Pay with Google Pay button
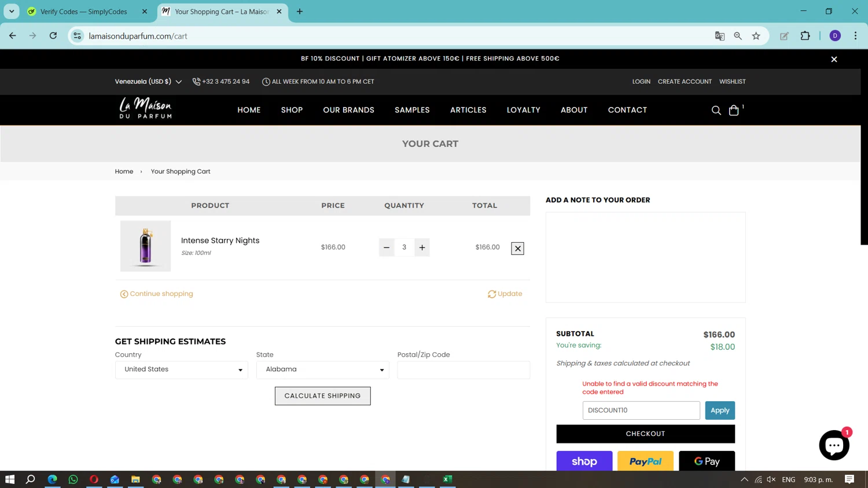 pyautogui.click(x=707, y=461)
